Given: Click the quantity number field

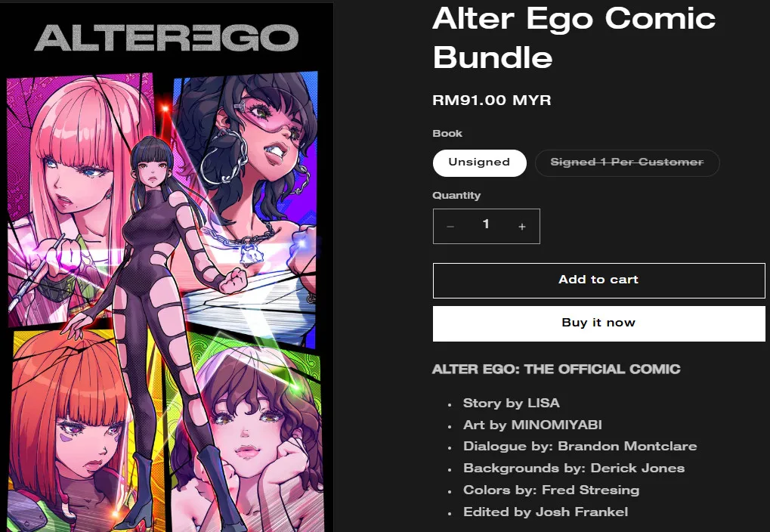Looking at the screenshot, I should pos(486,225).
